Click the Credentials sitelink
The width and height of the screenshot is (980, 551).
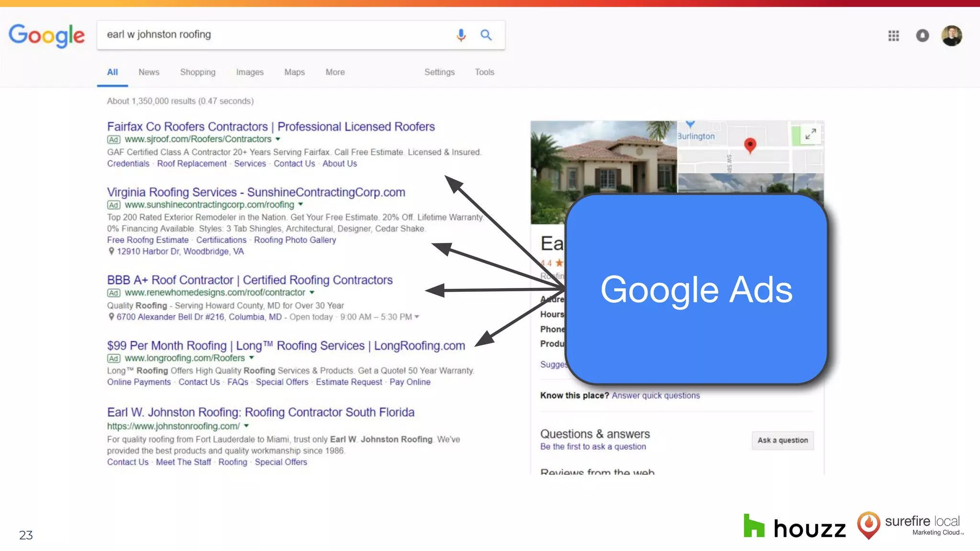[128, 164]
